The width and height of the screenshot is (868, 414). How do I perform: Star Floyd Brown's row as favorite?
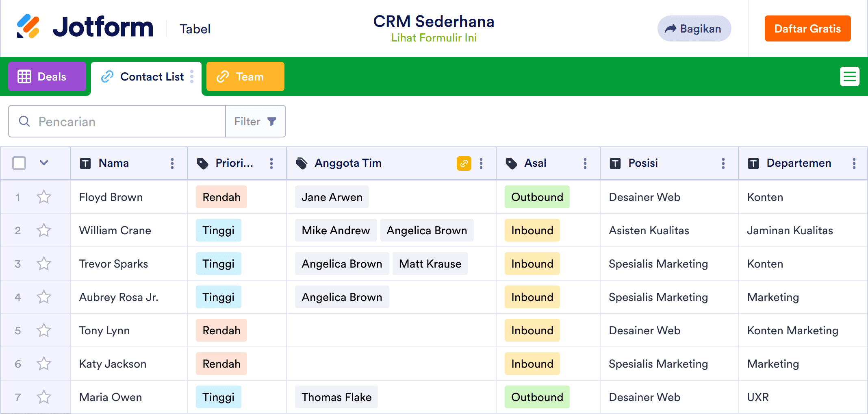coord(44,197)
